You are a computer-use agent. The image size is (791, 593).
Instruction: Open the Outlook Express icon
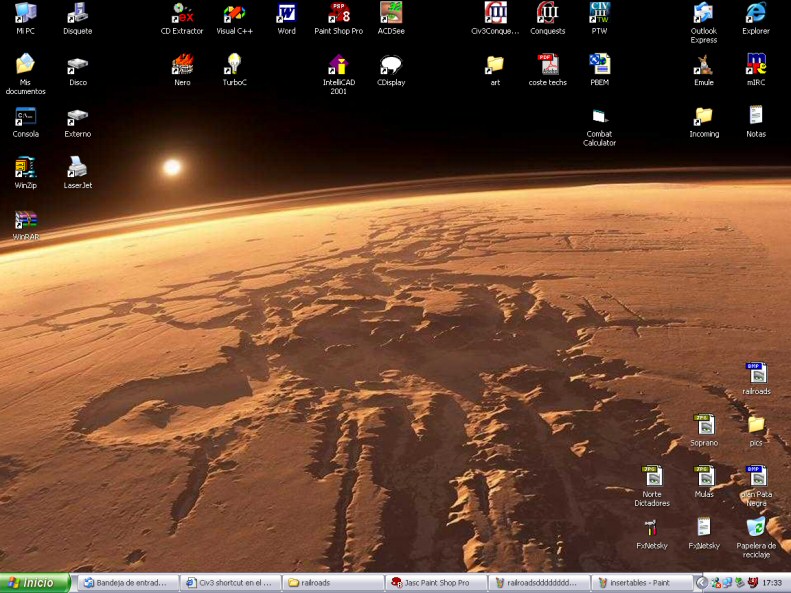point(704,14)
